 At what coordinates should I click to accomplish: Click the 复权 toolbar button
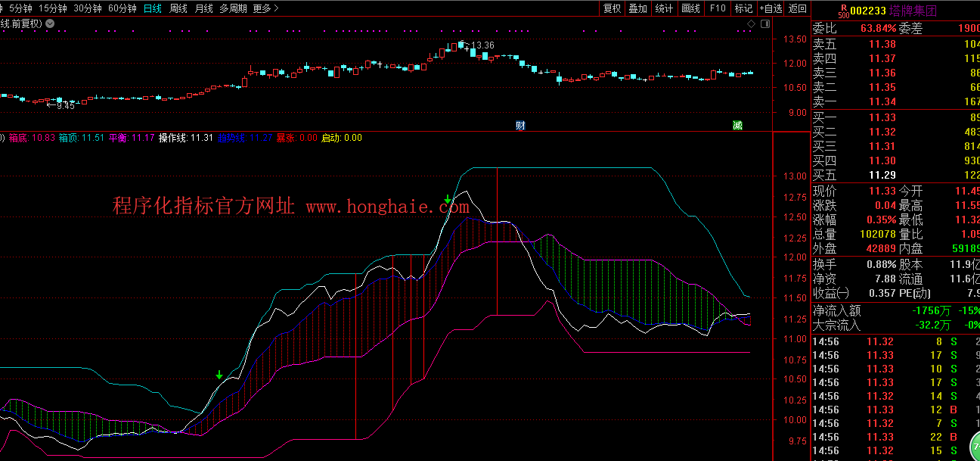pyautogui.click(x=612, y=8)
